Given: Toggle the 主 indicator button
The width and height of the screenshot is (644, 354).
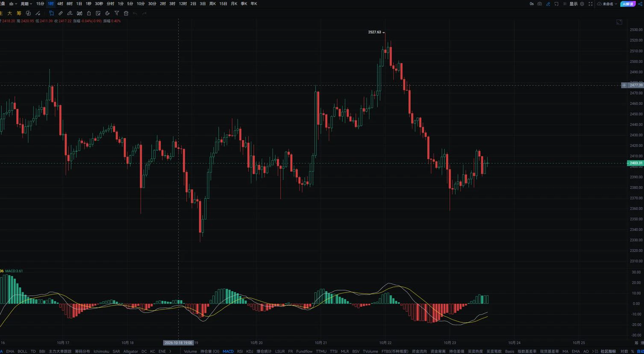Looking at the screenshot, I should (1, 13).
